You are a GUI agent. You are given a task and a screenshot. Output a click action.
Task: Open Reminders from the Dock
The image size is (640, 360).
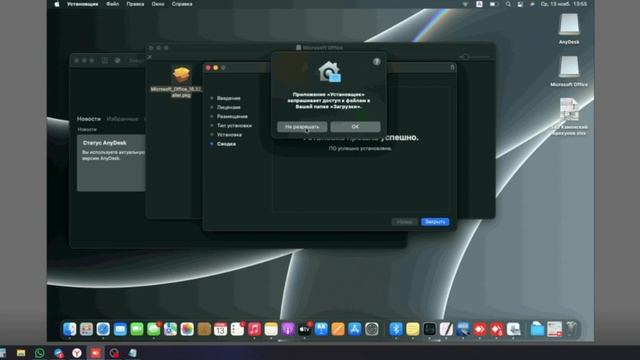coord(237,329)
